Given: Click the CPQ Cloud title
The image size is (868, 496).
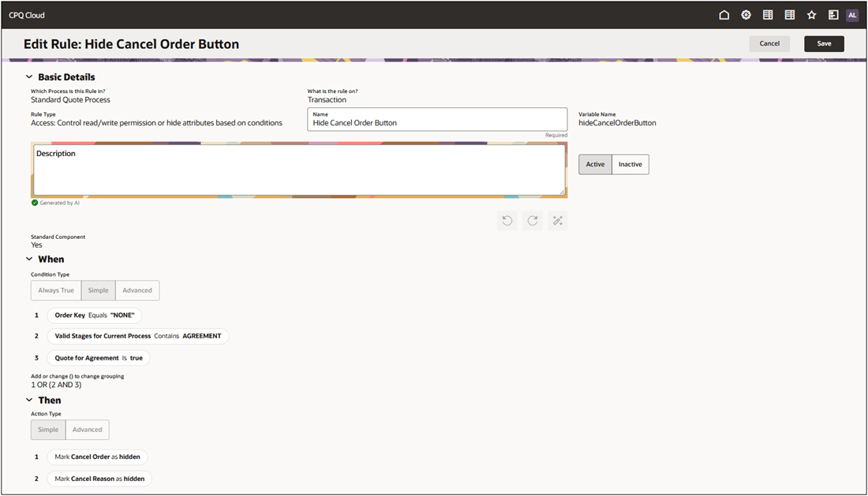Looking at the screenshot, I should 27,15.
